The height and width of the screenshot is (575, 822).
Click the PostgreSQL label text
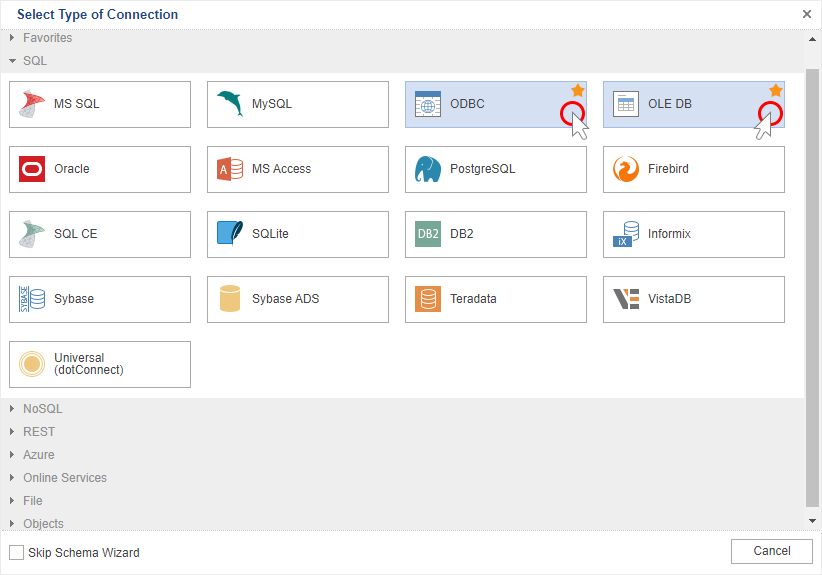tap(482, 169)
